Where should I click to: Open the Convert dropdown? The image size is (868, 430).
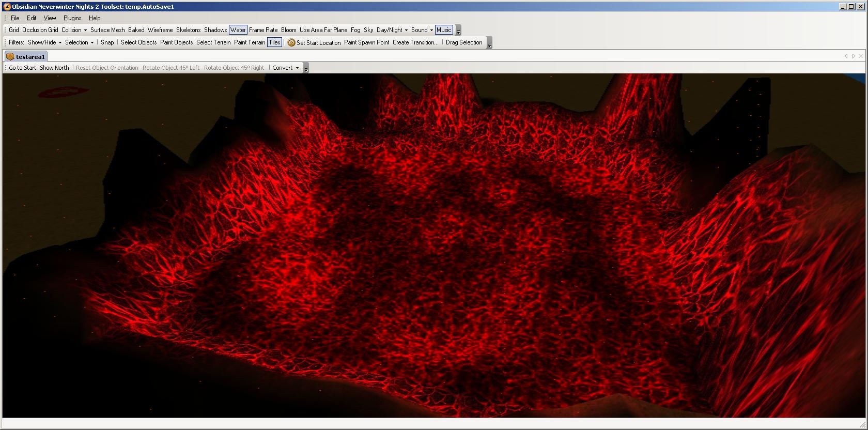(x=285, y=68)
